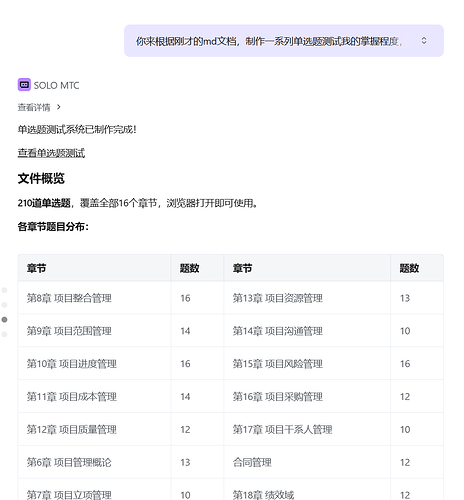Jump to fourth conversation dot marker
This screenshot has width=464, height=500.
click(4, 334)
